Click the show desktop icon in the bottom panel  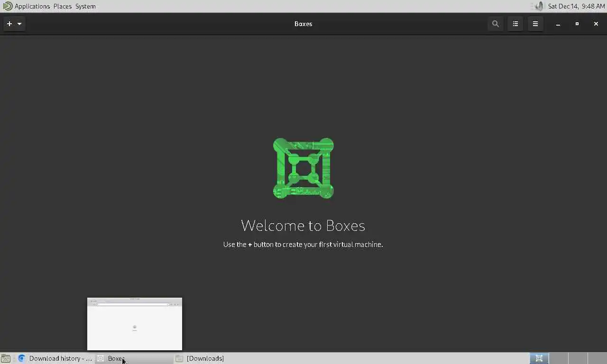[x=6, y=358]
